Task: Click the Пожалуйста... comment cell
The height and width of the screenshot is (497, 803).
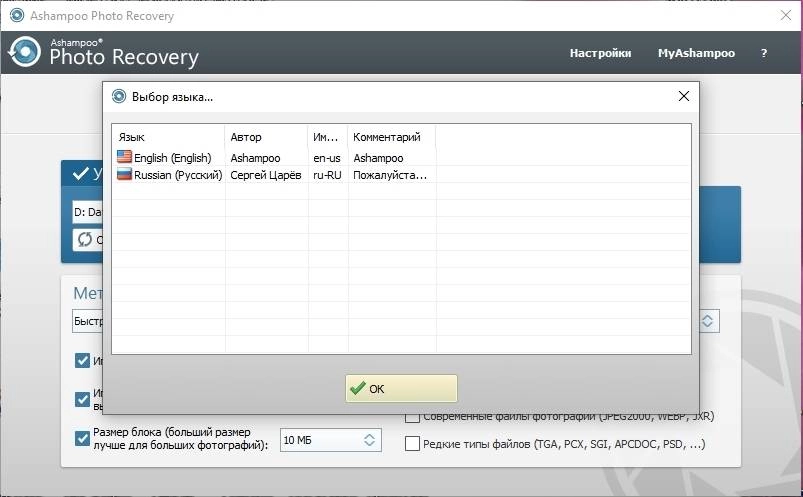Action: [x=390, y=175]
